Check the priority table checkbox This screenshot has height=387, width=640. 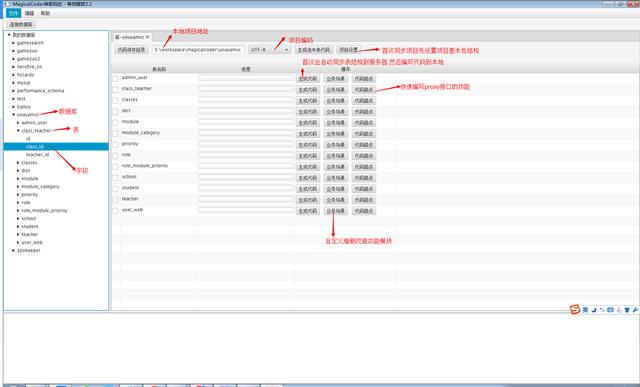click(116, 145)
